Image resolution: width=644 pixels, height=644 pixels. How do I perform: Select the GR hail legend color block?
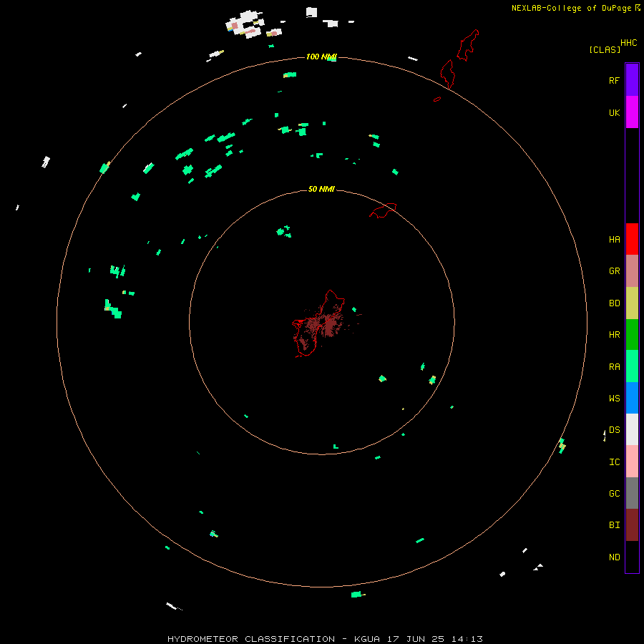pos(632,270)
